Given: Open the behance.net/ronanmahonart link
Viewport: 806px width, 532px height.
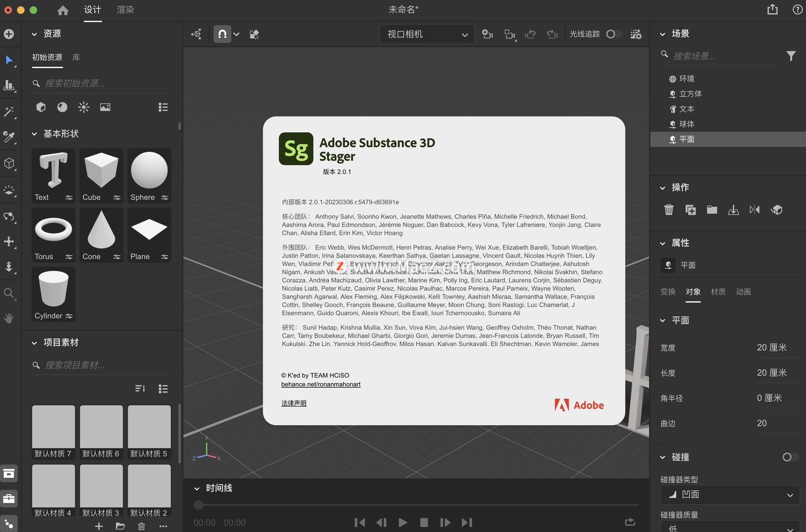Looking at the screenshot, I should pos(321,384).
